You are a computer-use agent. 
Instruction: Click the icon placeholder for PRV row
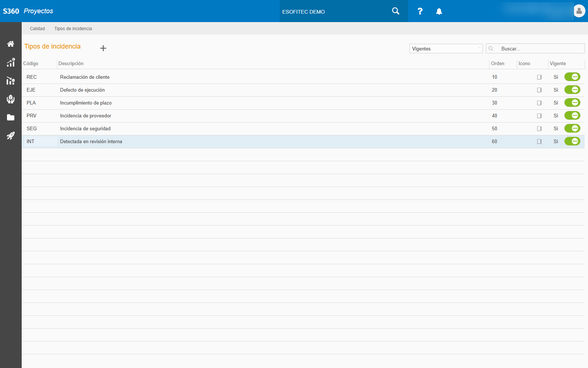click(x=539, y=116)
